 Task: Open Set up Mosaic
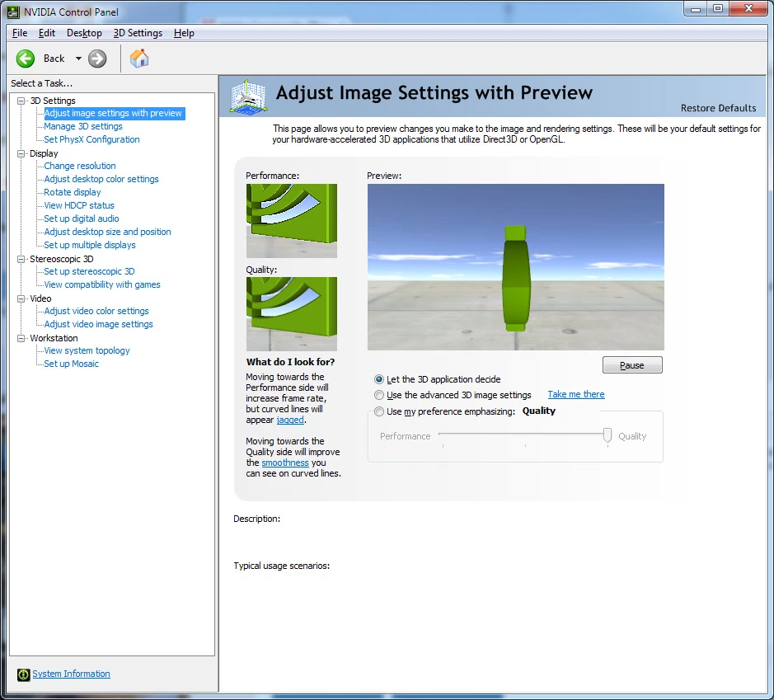tap(72, 364)
